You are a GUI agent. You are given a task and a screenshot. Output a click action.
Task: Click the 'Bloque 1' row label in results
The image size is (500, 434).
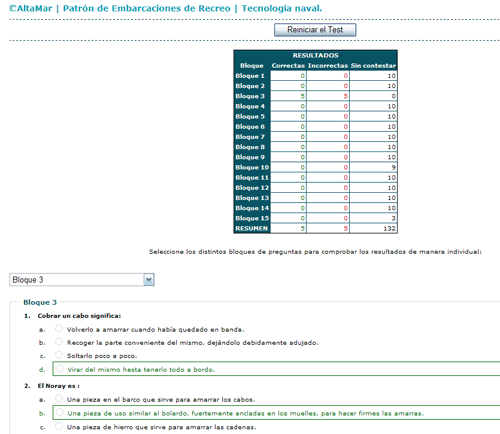click(x=250, y=76)
